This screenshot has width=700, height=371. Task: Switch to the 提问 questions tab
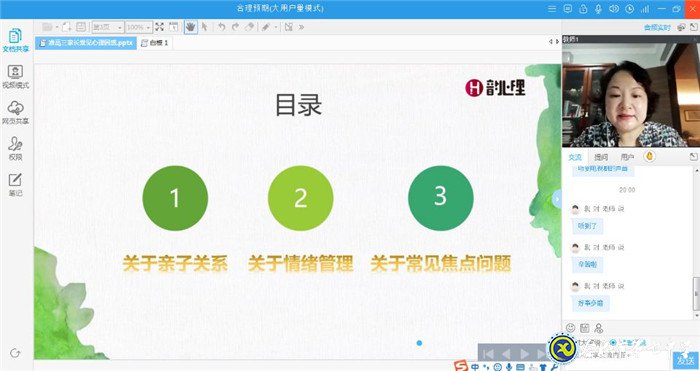point(601,157)
